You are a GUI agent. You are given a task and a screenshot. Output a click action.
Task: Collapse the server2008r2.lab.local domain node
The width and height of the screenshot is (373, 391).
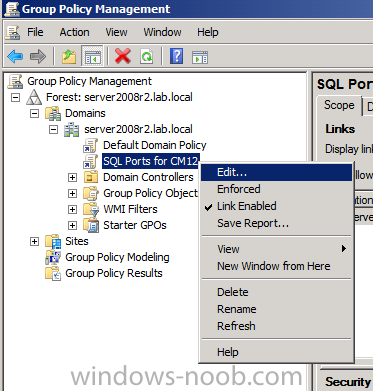(x=53, y=129)
